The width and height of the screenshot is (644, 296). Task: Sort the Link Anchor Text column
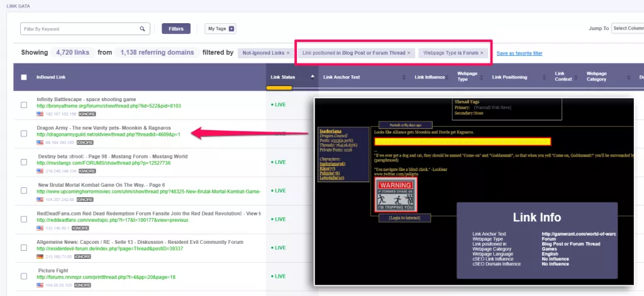pyautogui.click(x=404, y=77)
